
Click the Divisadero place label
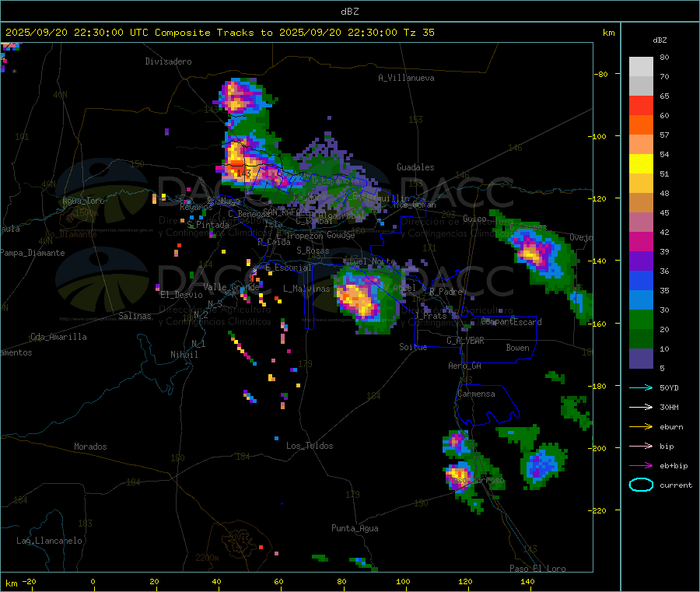168,61
